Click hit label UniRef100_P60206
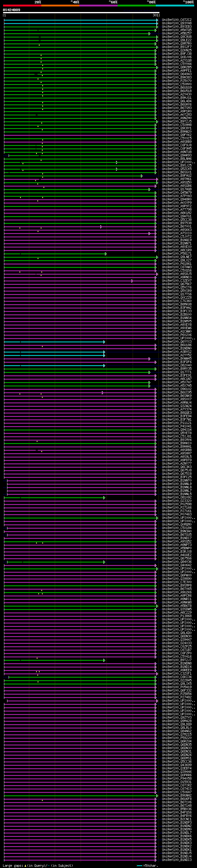Screen dimensions: 197x868 pos(177,335)
